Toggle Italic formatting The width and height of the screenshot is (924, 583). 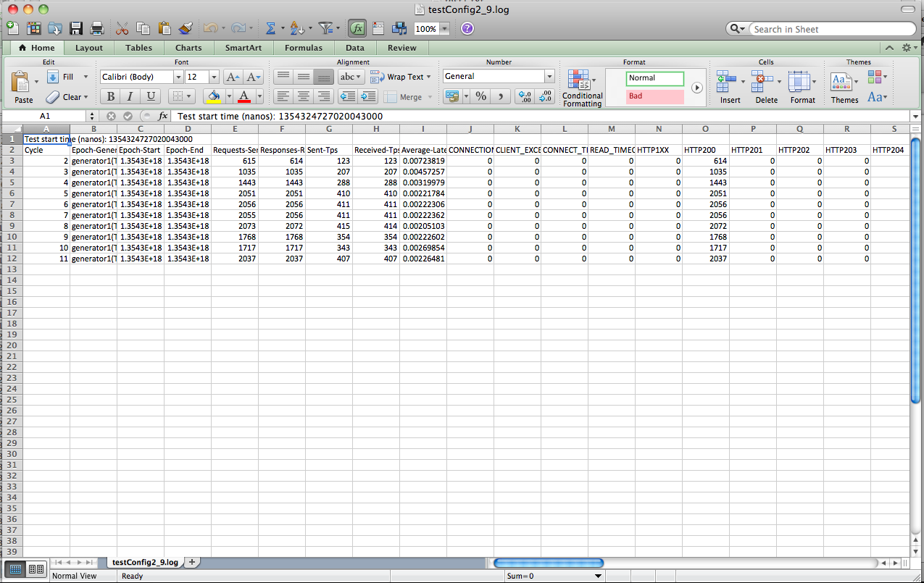pos(130,96)
